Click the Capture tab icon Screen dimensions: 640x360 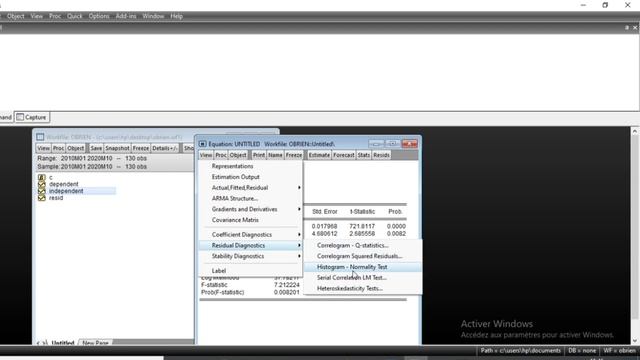pyautogui.click(x=20, y=117)
